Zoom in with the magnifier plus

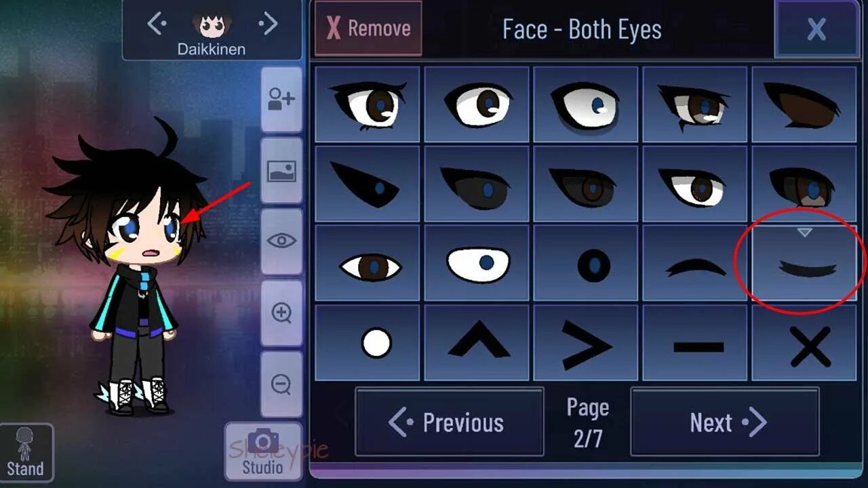coord(281,313)
